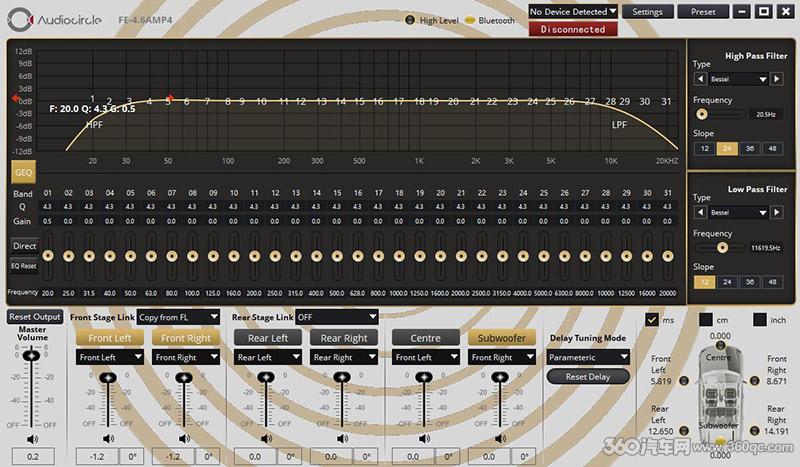
Task: Mute the Centre channel speaker icon
Action: 424,438
